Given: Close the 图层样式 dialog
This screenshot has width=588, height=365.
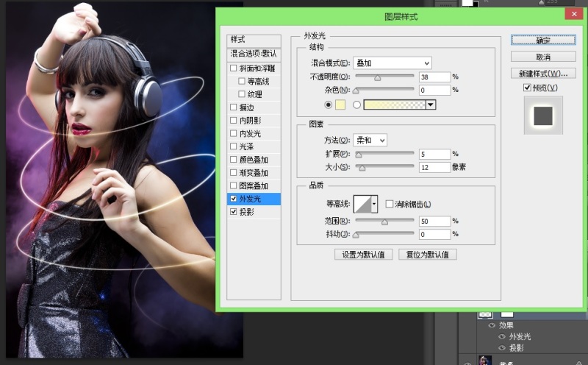Looking at the screenshot, I should [x=574, y=14].
